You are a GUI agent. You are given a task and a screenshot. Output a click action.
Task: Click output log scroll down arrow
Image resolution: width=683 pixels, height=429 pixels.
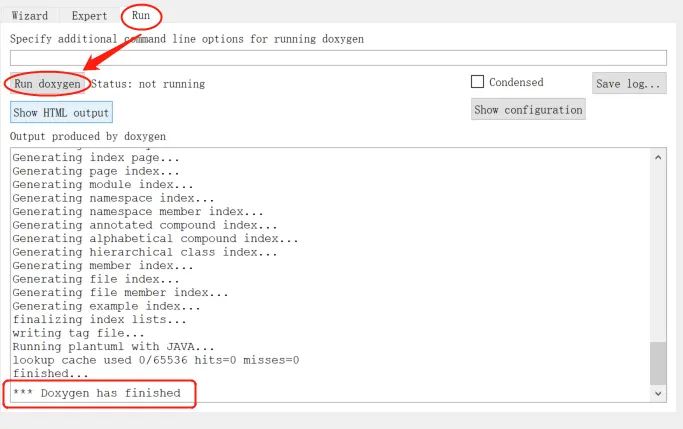tap(658, 394)
